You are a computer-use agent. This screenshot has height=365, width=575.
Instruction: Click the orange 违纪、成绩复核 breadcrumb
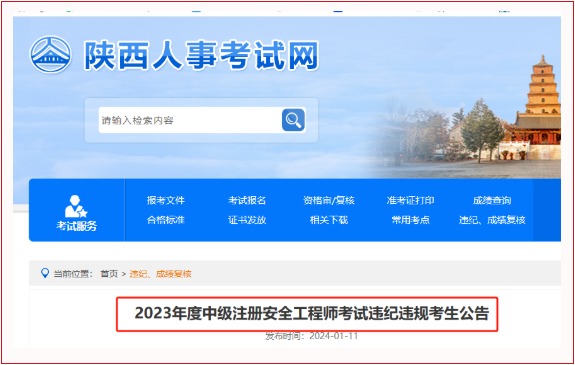pyautogui.click(x=160, y=274)
